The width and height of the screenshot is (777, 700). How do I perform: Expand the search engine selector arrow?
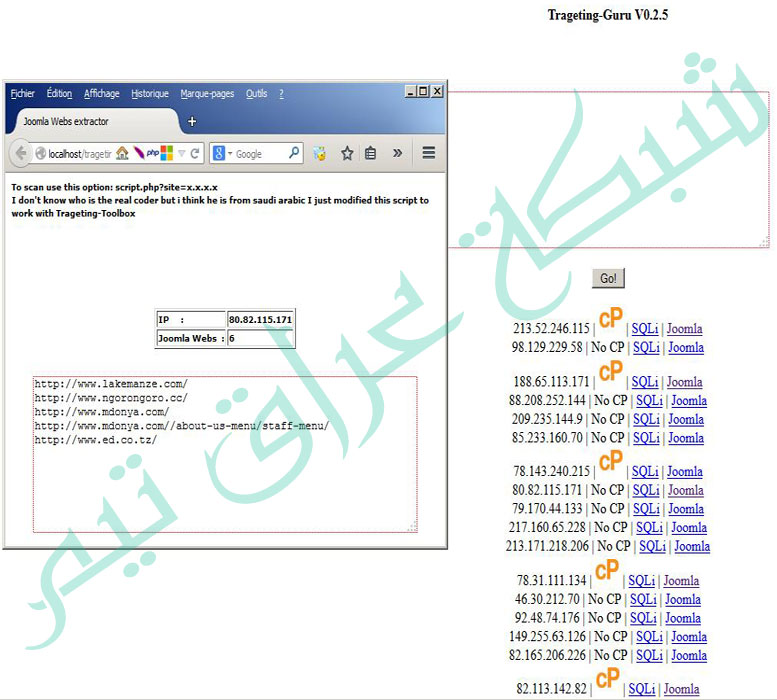tap(229, 154)
